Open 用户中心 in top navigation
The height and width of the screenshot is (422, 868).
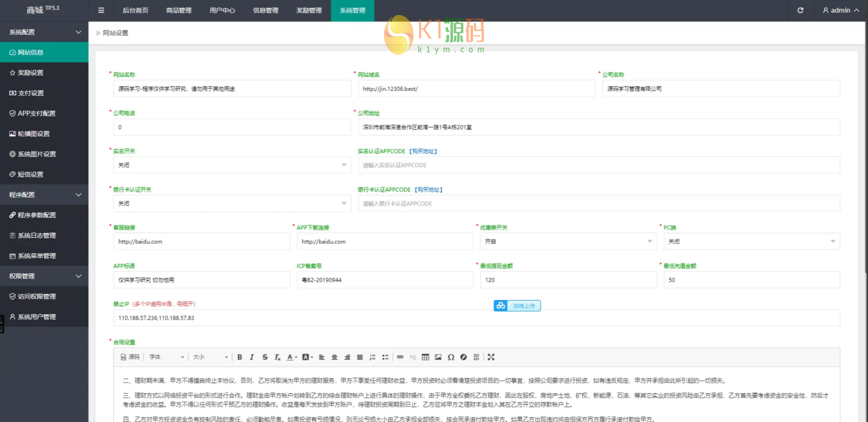point(222,10)
